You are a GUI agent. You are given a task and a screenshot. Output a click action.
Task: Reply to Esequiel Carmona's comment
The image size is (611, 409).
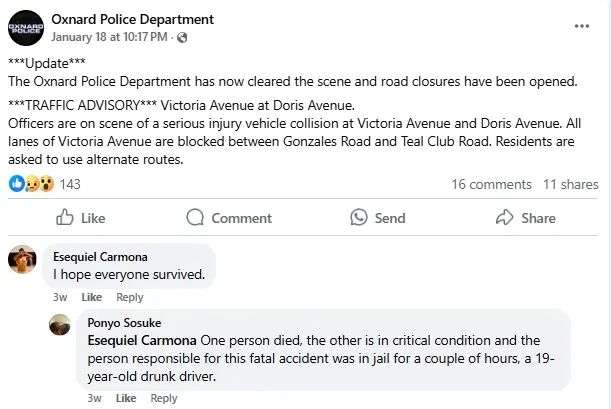tap(130, 297)
